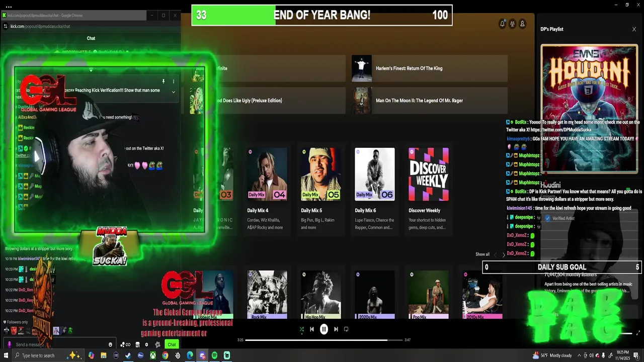The width and height of the screenshot is (644, 362).
Task: Open Discord from the taskbar
Action: pyautogui.click(x=202, y=355)
